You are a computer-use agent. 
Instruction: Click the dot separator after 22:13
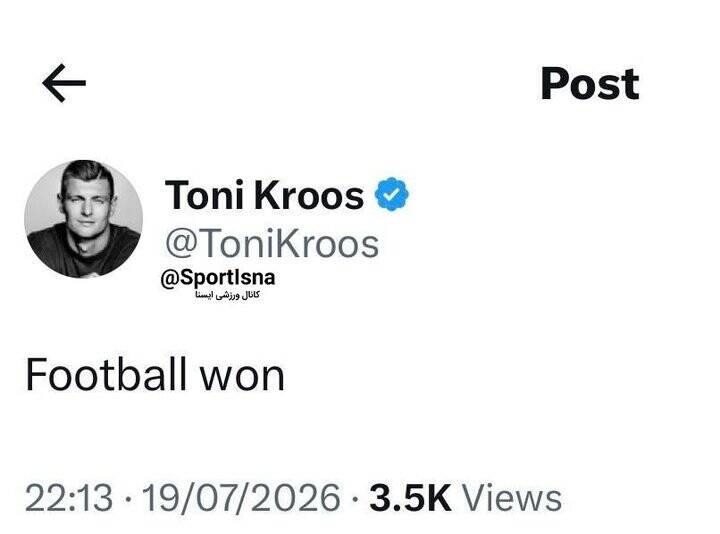127,499
